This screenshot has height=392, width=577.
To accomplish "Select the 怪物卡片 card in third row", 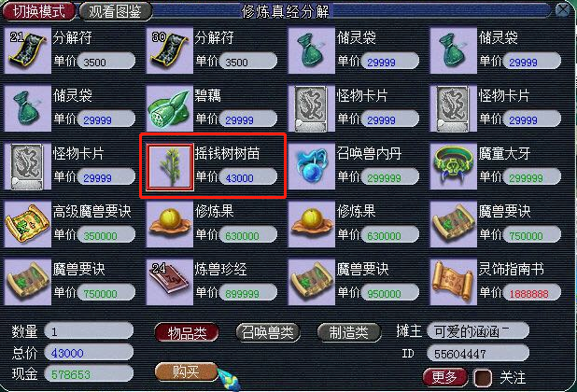I will pos(28,167).
